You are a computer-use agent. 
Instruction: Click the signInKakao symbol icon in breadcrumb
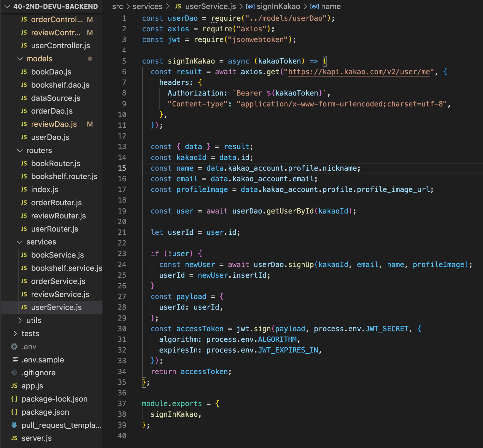click(x=250, y=7)
